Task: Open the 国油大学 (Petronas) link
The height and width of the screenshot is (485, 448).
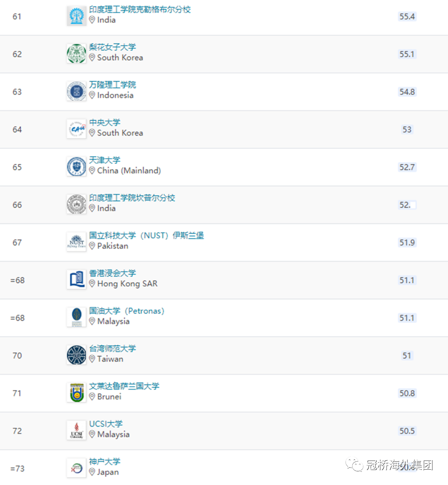Action: coord(127,311)
